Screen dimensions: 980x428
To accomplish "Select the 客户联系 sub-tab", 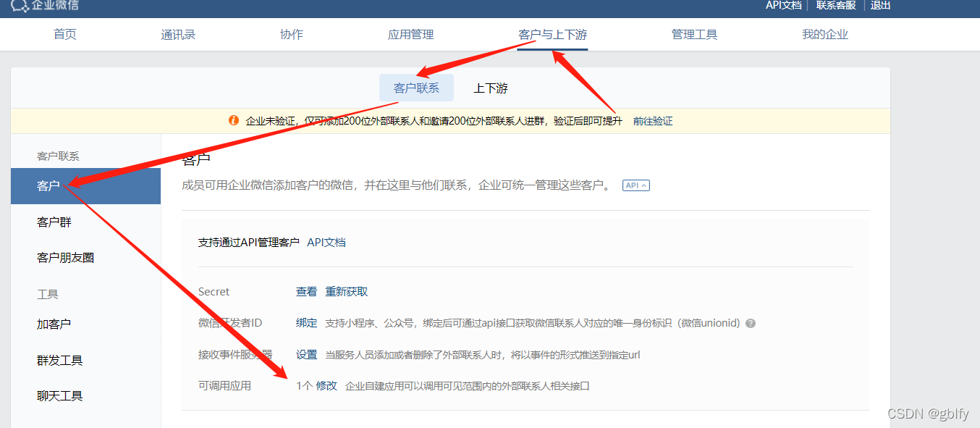I will coord(416,88).
